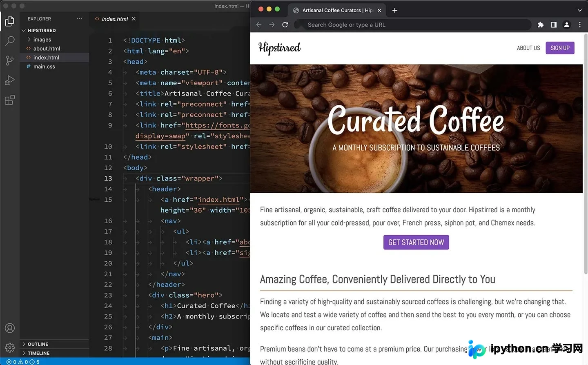Click the browser address bar

(x=416, y=24)
